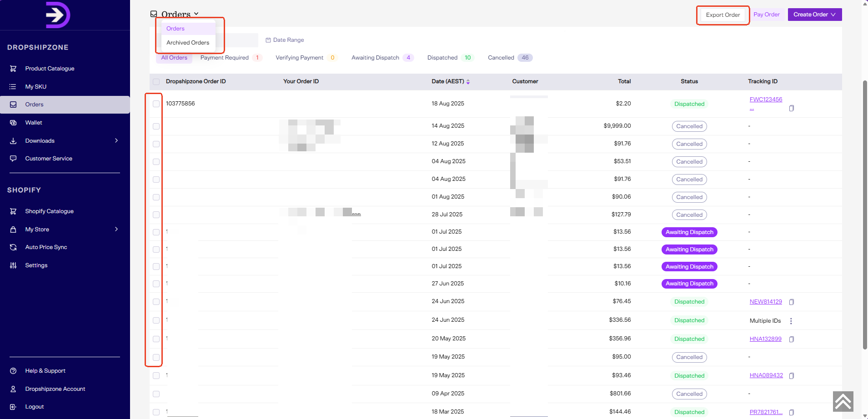Viewport: 868px width, 419px height.
Task: Open the Verifying Payment tab
Action: [306, 58]
